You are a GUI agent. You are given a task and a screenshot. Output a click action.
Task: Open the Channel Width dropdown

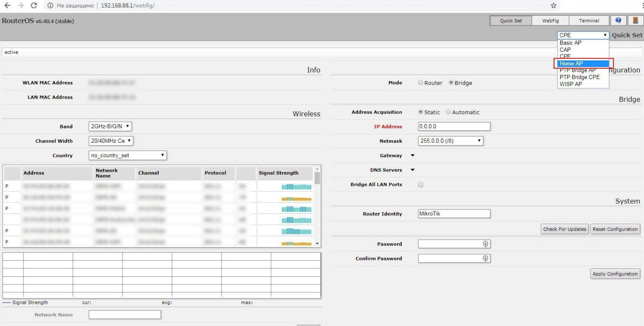pos(111,141)
